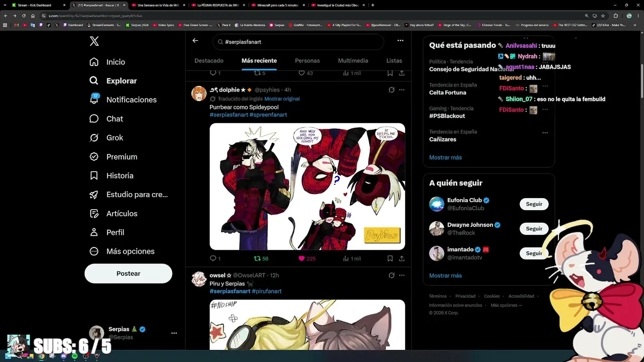Click the #serpiasfanart search field

click(298, 42)
